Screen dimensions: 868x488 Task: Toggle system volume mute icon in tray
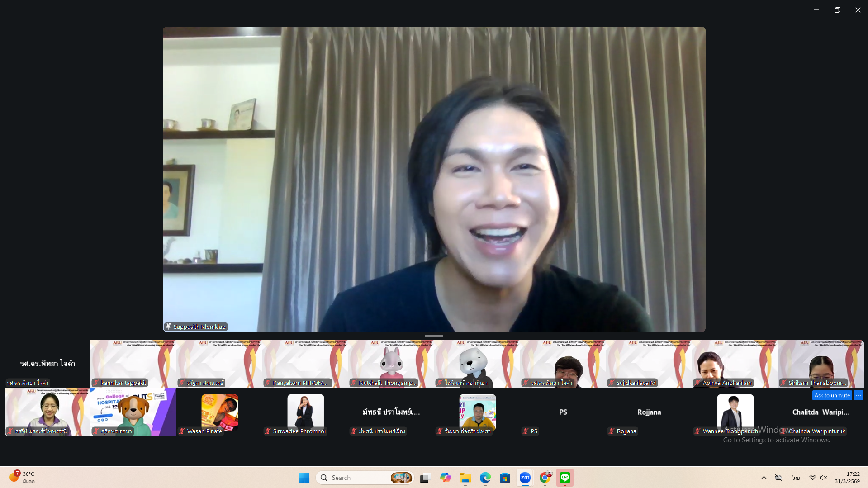[824, 478]
